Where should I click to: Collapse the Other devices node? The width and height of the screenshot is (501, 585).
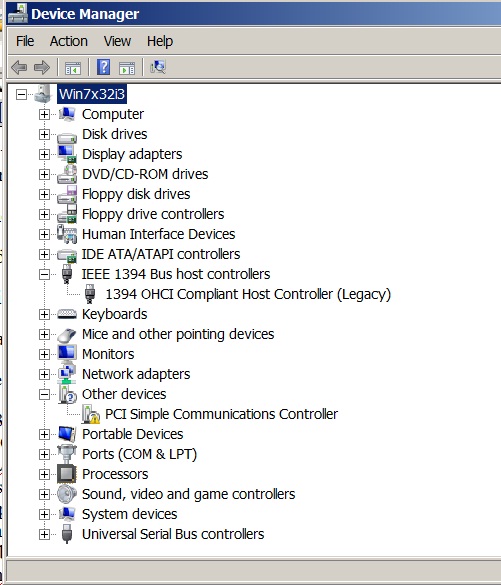coord(44,394)
